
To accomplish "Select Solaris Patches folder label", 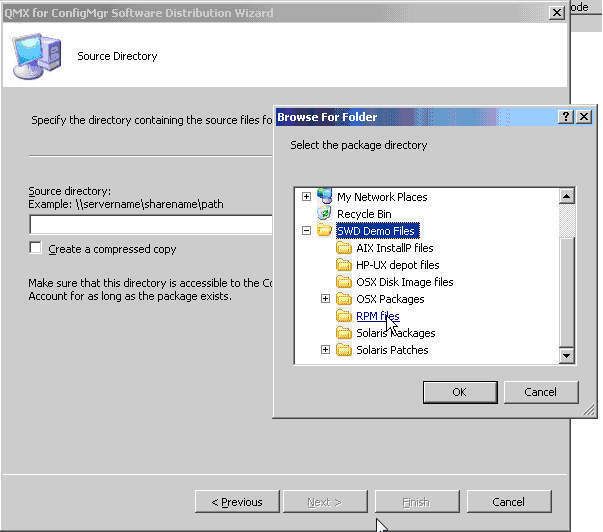I will coord(392,350).
